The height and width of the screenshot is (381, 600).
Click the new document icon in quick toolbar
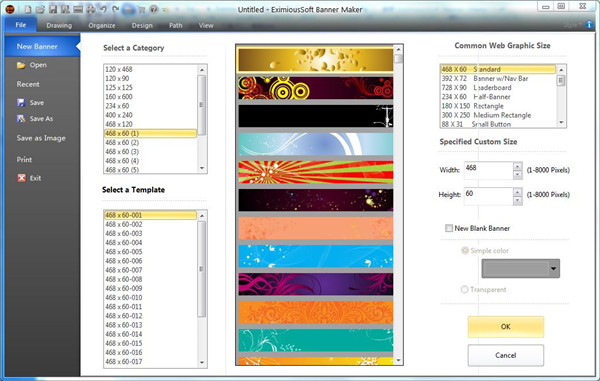point(28,9)
